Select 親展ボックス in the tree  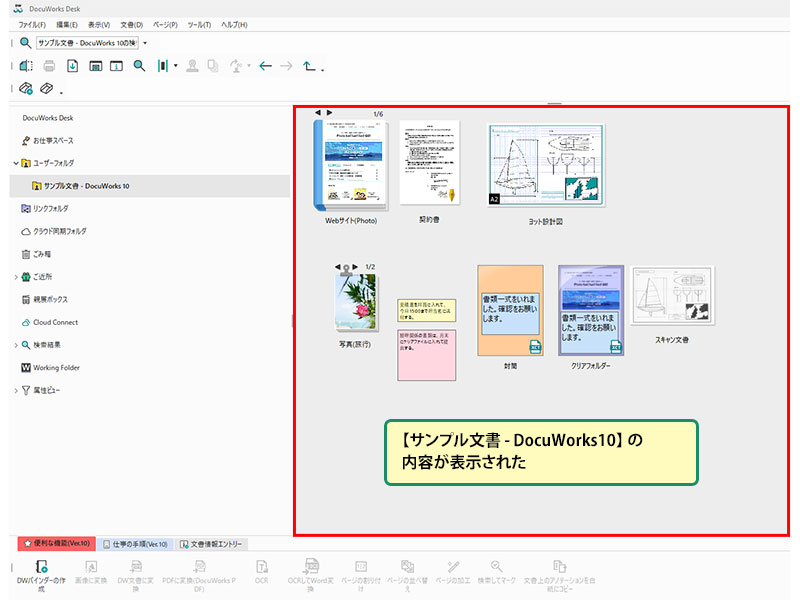coord(50,299)
